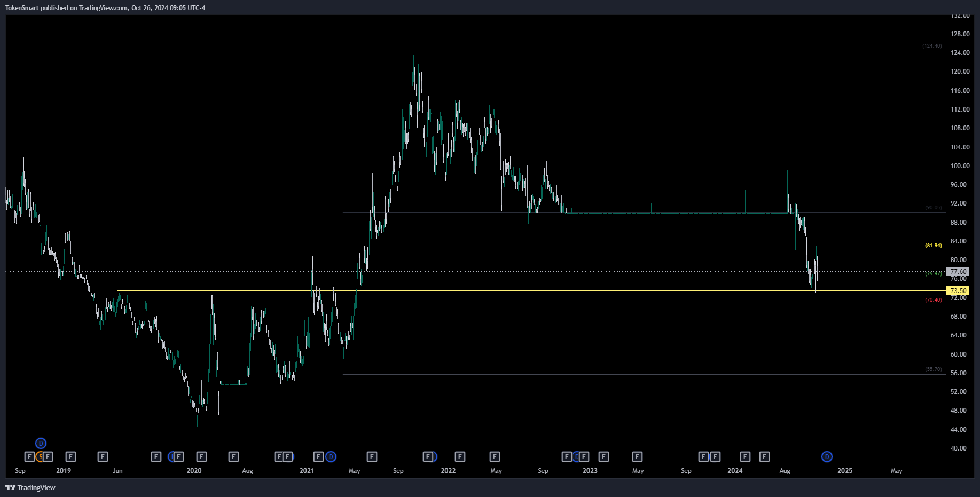This screenshot has height=497, width=980.
Task: Click the 2024 label on the time axis
Action: click(x=735, y=471)
